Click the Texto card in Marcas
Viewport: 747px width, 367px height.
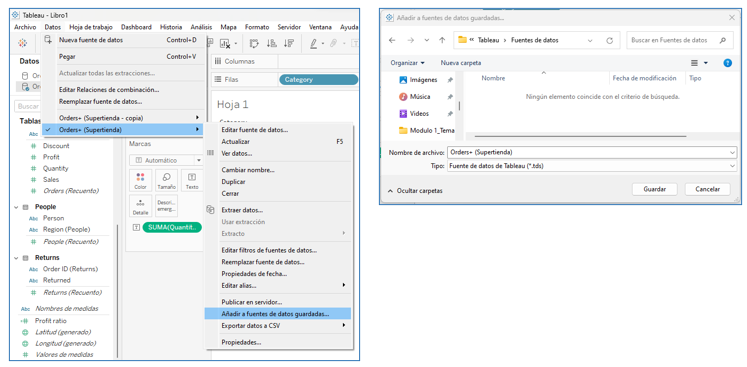(x=192, y=181)
